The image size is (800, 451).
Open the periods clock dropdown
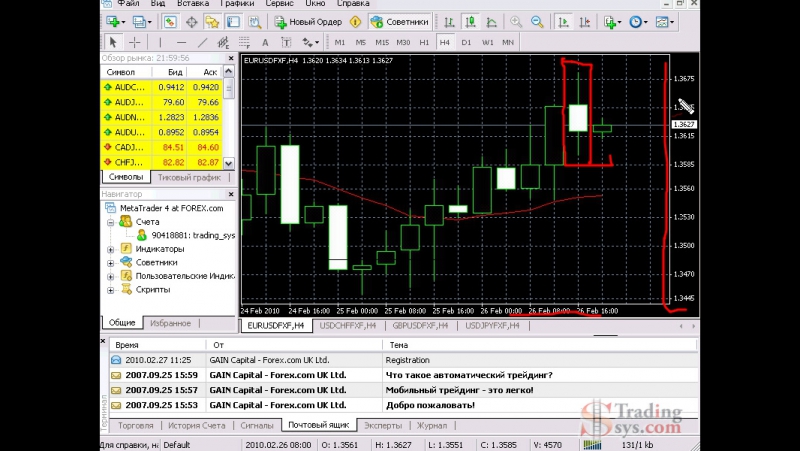point(638,22)
